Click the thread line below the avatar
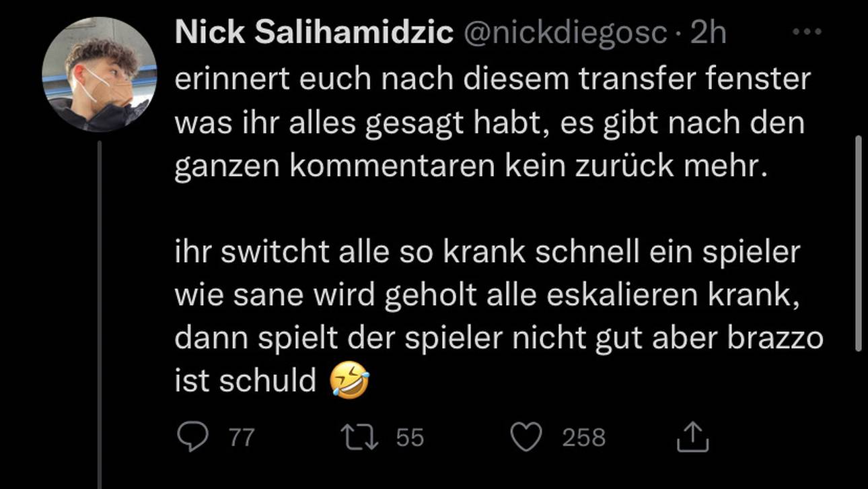This screenshot has width=868, height=489. [100, 310]
